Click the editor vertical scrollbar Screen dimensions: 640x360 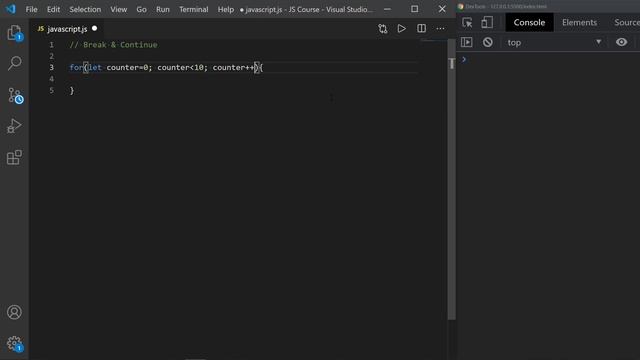(451, 180)
